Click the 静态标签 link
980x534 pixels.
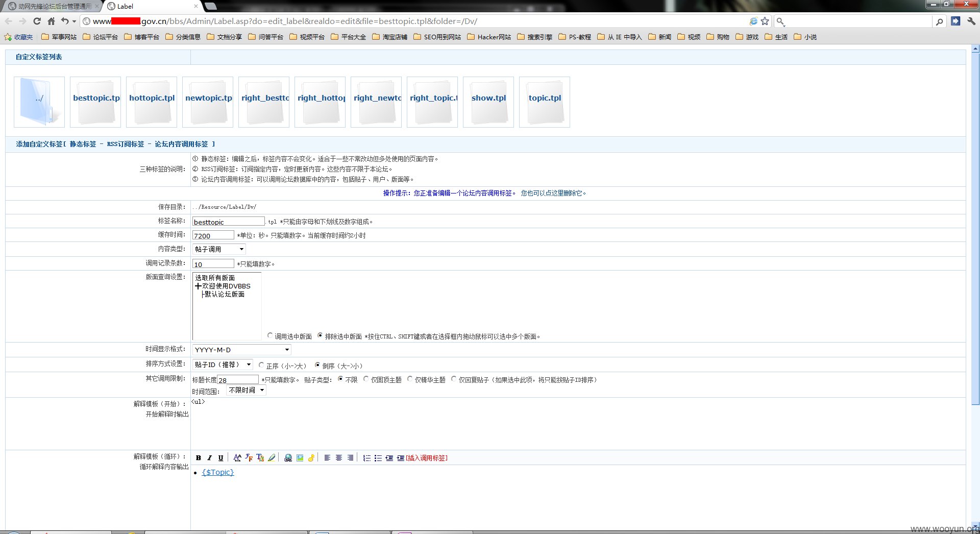(83, 144)
